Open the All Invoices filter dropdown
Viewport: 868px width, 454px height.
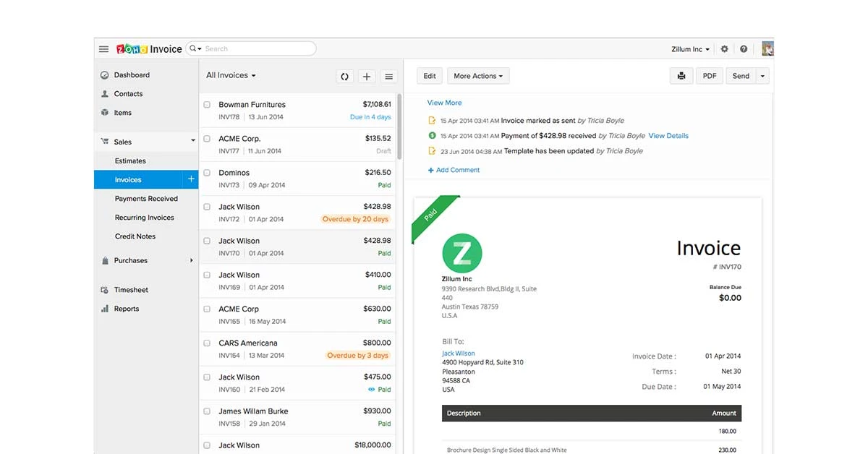230,74
